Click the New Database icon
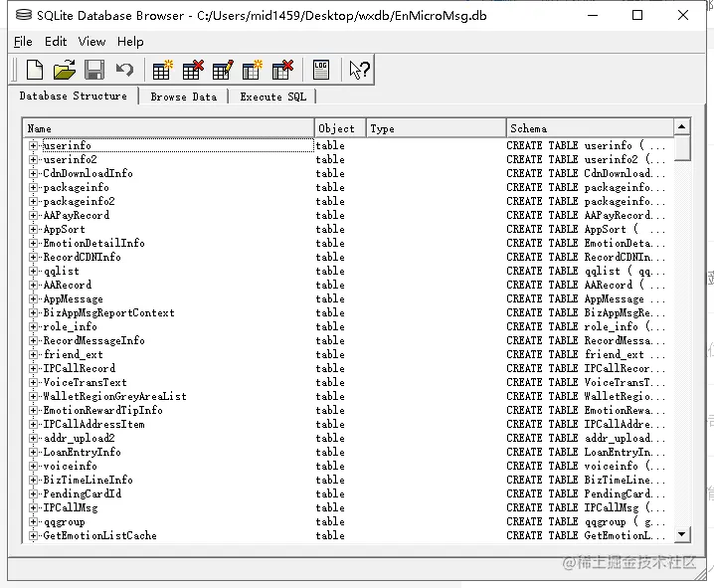 point(35,70)
